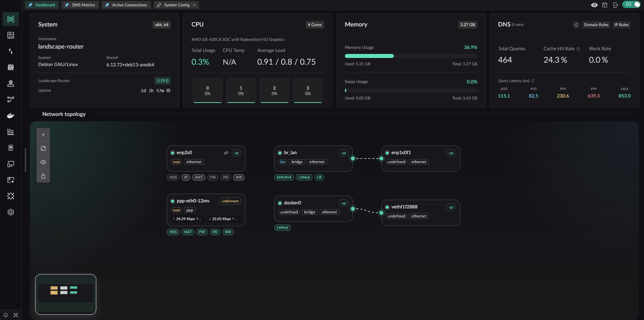644x320 pixels.
Task: Click the LANv6 badge under br_lan
Action: [304, 178]
